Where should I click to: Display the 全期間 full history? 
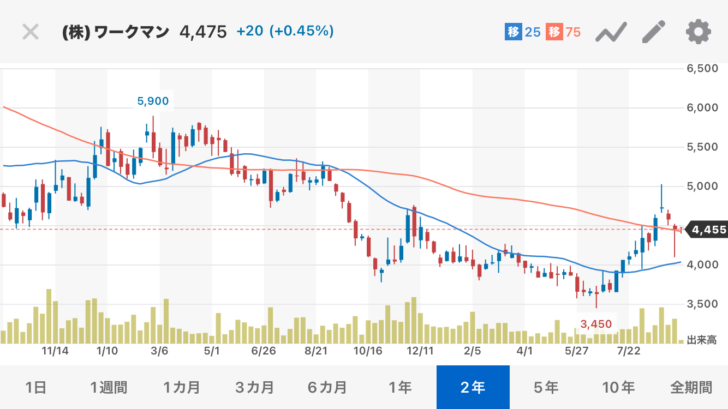click(x=690, y=387)
